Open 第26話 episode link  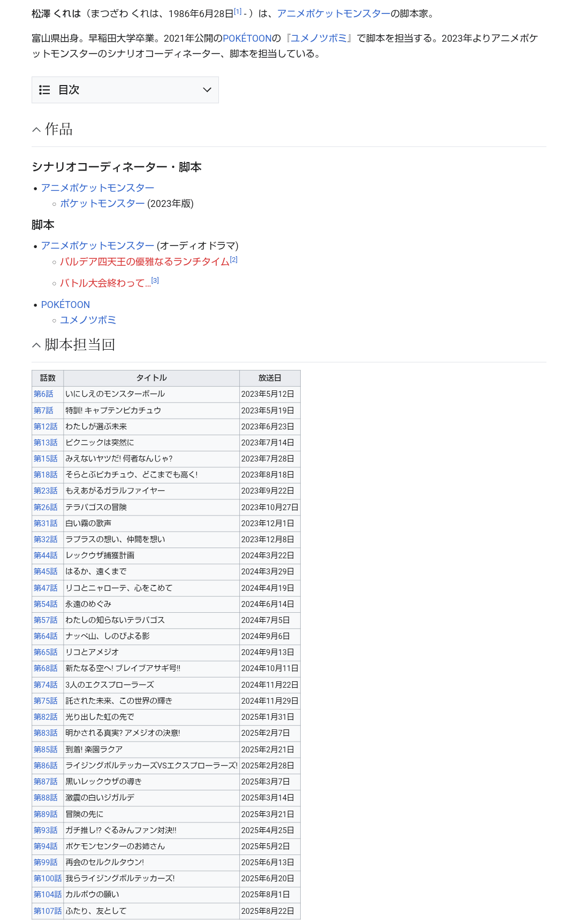pos(45,507)
